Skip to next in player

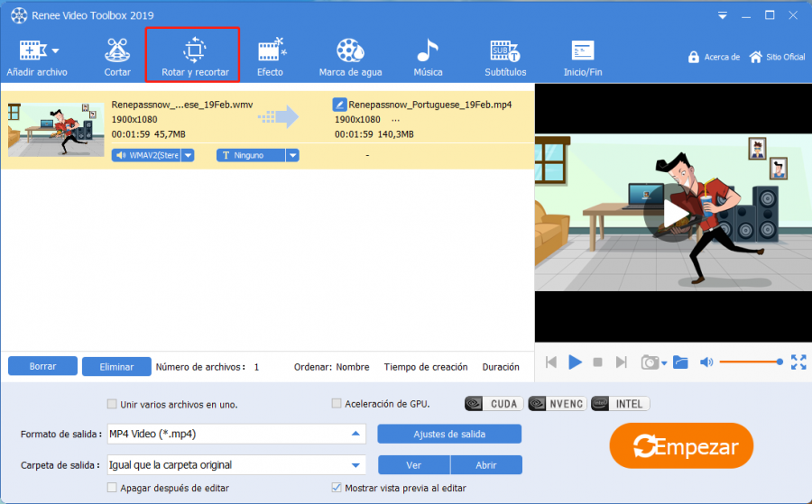pos(622,362)
